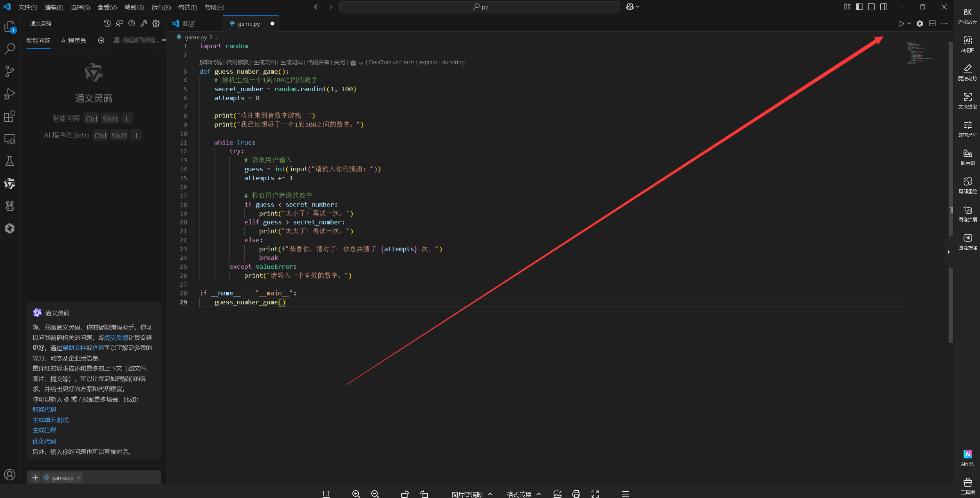This screenshot has width=980, height=498.
Task: Open the Testing flask view
Action: (10, 161)
